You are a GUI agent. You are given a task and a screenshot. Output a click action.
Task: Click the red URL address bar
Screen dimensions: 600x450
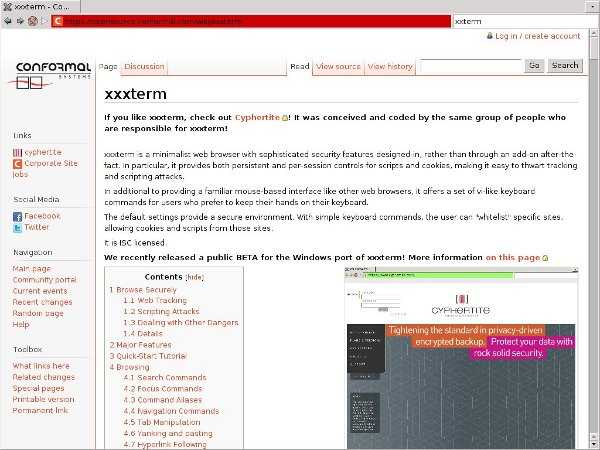(x=251, y=21)
